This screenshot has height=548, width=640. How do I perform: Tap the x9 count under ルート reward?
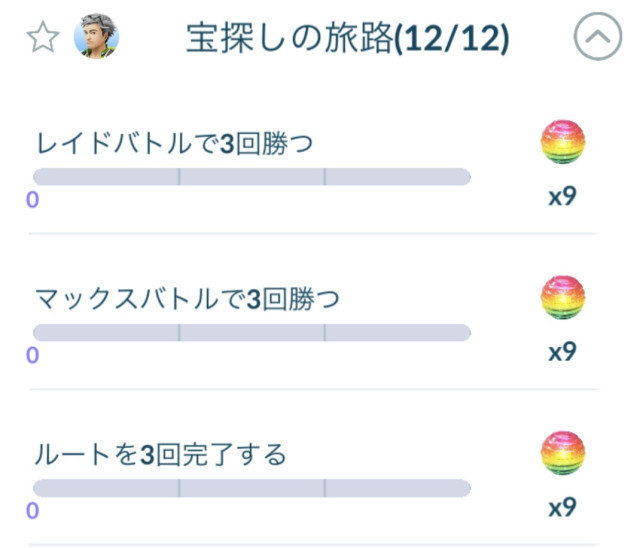pyautogui.click(x=562, y=508)
